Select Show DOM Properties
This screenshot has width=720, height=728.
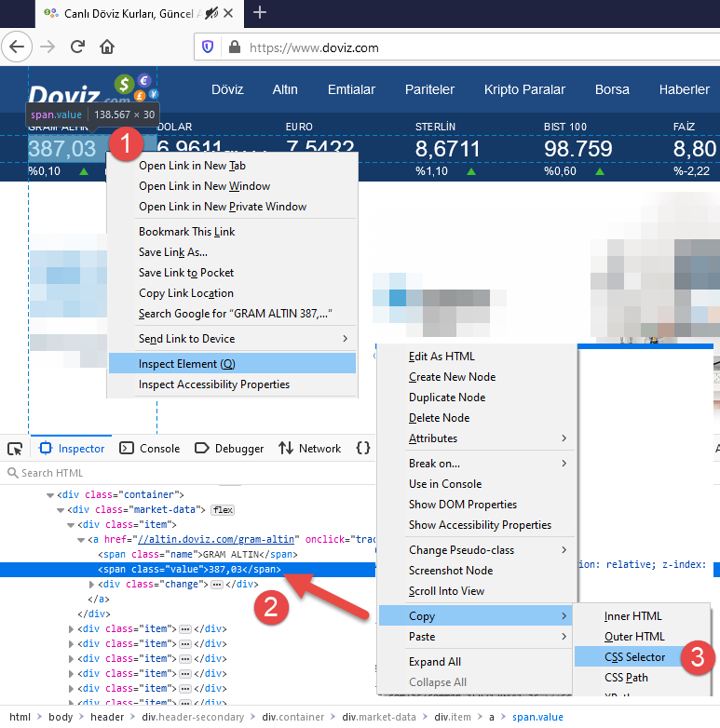[477, 504]
